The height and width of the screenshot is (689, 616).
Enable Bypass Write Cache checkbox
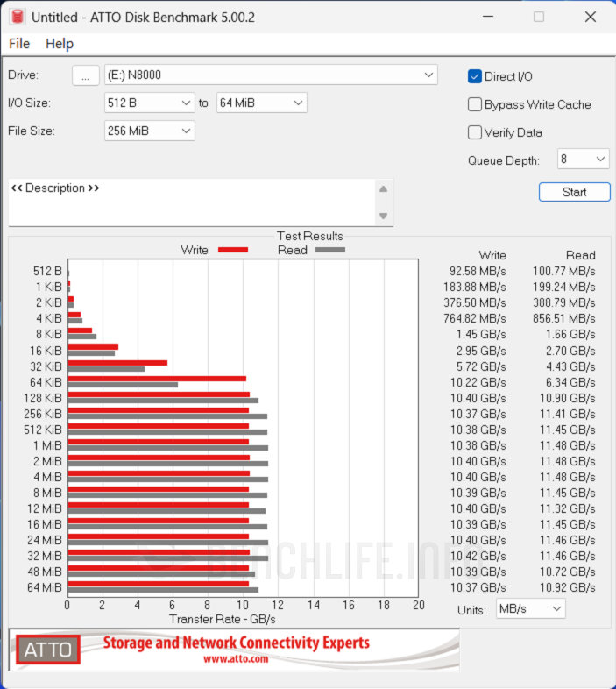tap(475, 104)
